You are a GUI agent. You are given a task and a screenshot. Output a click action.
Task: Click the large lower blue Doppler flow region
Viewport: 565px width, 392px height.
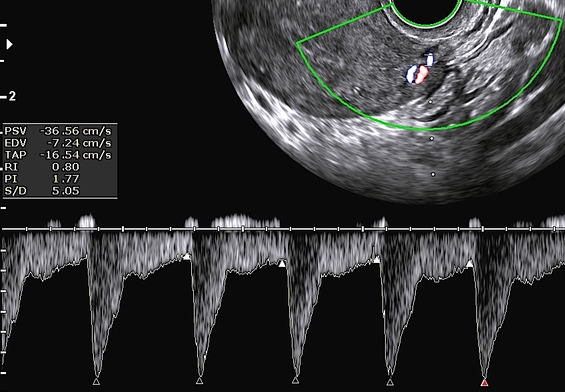(x=411, y=74)
